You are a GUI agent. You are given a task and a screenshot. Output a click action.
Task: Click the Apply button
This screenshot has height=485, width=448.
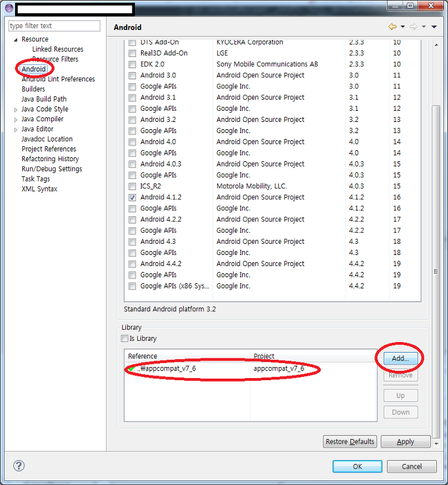coord(405,441)
